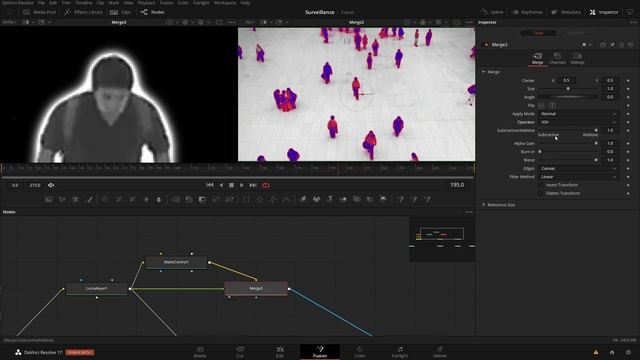Add a Merge 3D node from toolbar

pyautogui.click(x=343, y=199)
